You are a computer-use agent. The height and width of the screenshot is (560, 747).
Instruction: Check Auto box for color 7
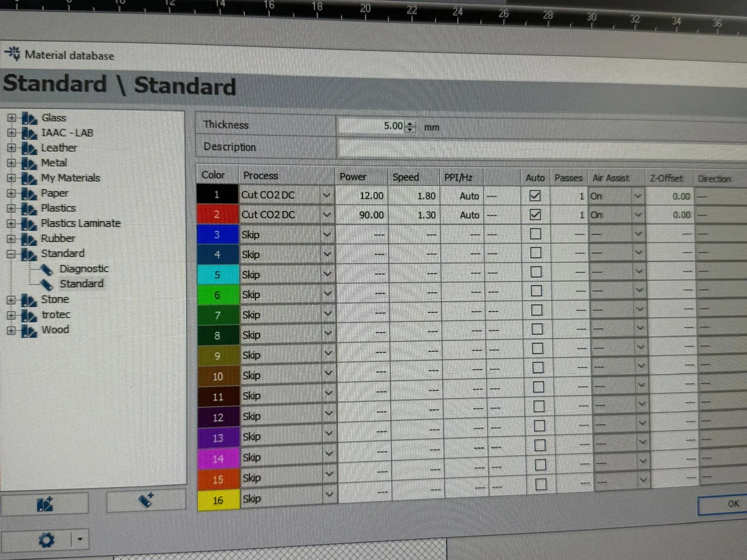click(537, 310)
